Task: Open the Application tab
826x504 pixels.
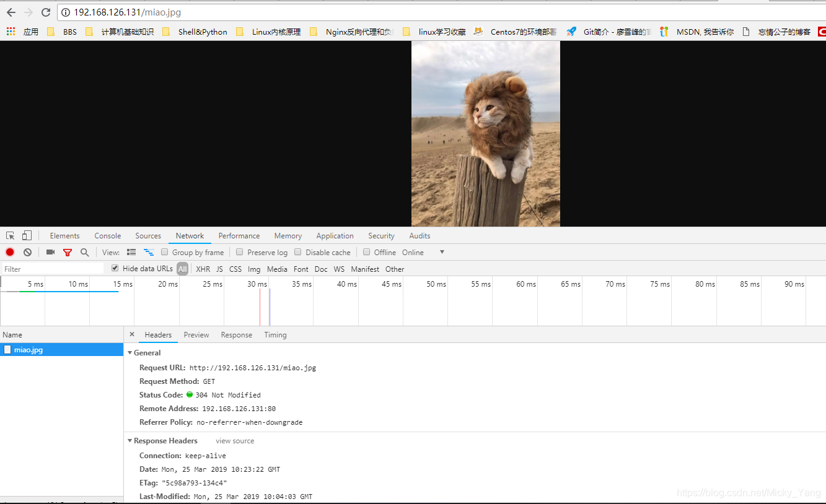Action: (335, 236)
